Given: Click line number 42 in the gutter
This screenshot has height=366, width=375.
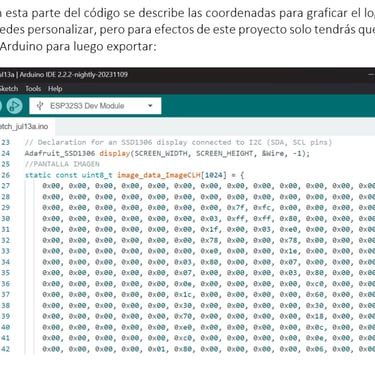Looking at the screenshot, I should click(6, 349).
